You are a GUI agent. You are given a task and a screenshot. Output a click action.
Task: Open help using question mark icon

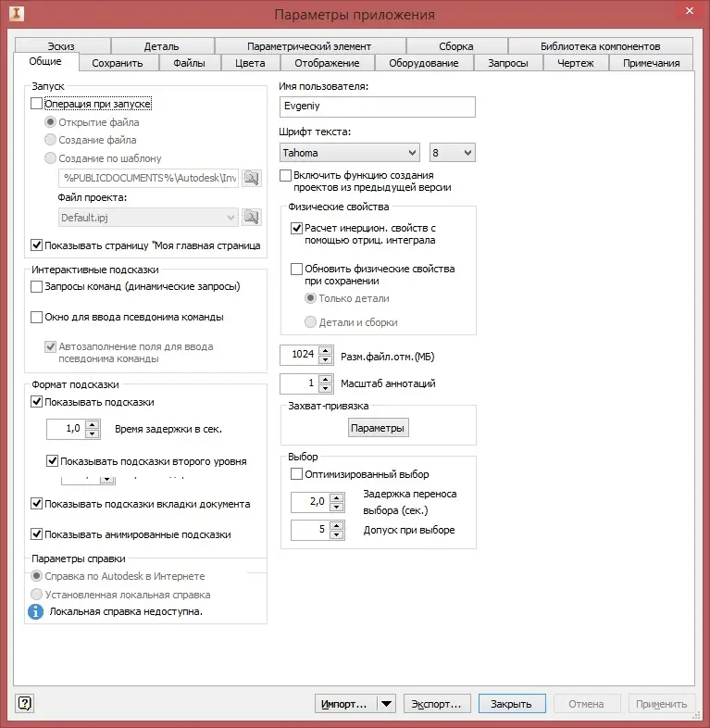tap(25, 703)
